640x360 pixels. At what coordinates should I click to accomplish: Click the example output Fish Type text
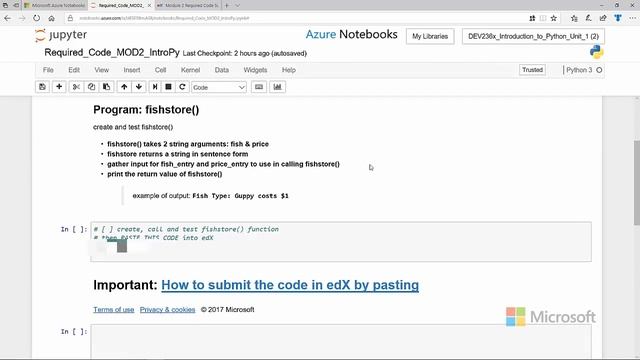click(x=240, y=196)
